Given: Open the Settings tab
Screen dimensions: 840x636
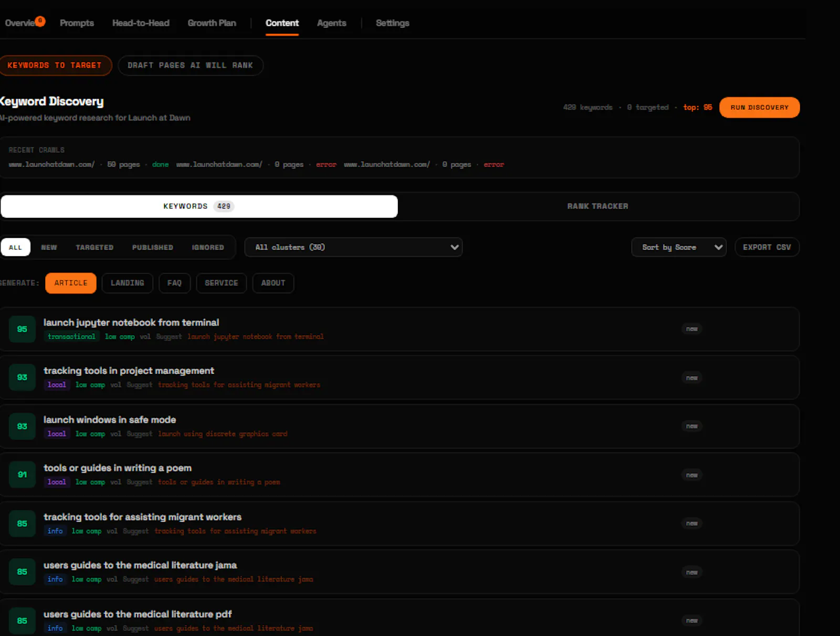Looking at the screenshot, I should pos(392,23).
